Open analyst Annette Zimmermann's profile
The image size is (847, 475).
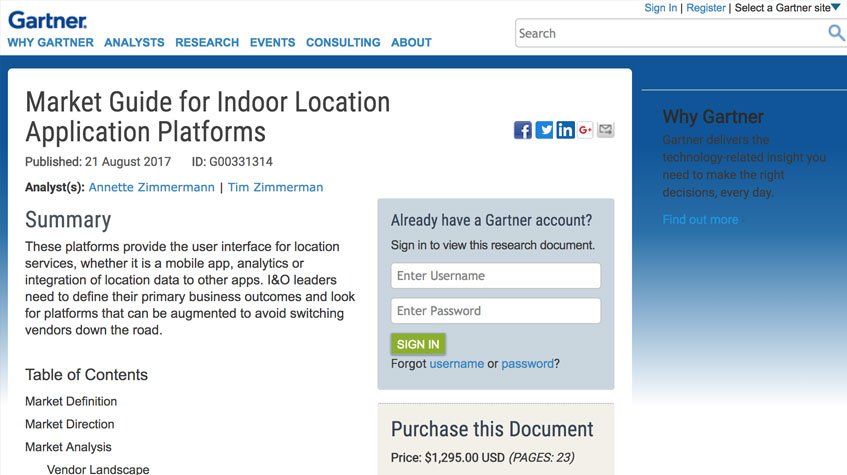[151, 187]
